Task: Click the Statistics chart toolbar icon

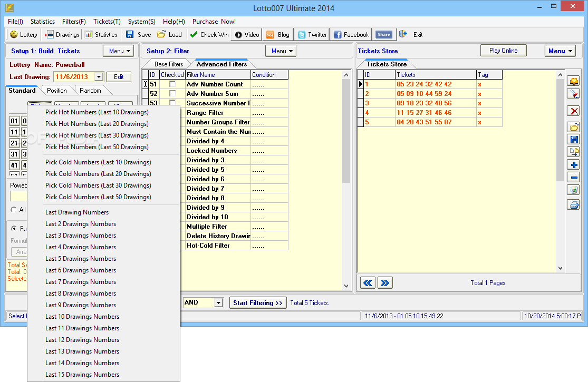Action: (x=89, y=34)
